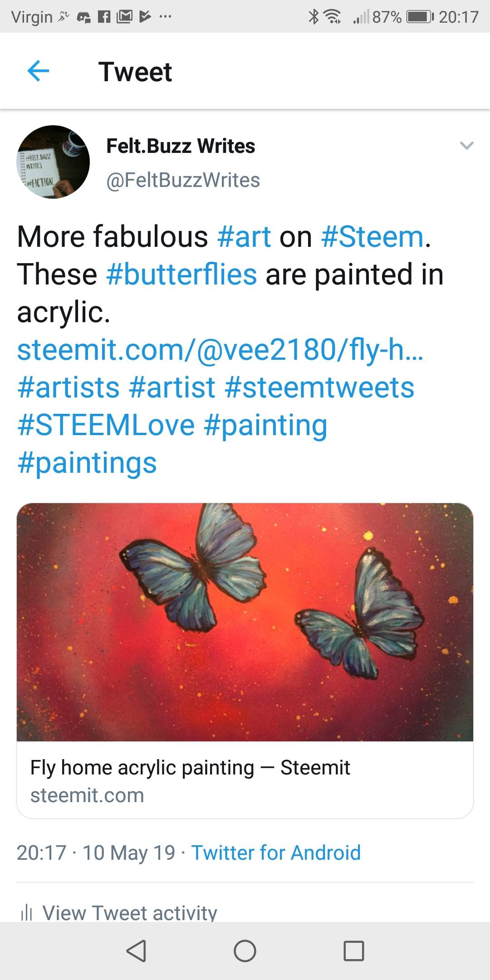Open the #Steem hashtag

click(372, 237)
